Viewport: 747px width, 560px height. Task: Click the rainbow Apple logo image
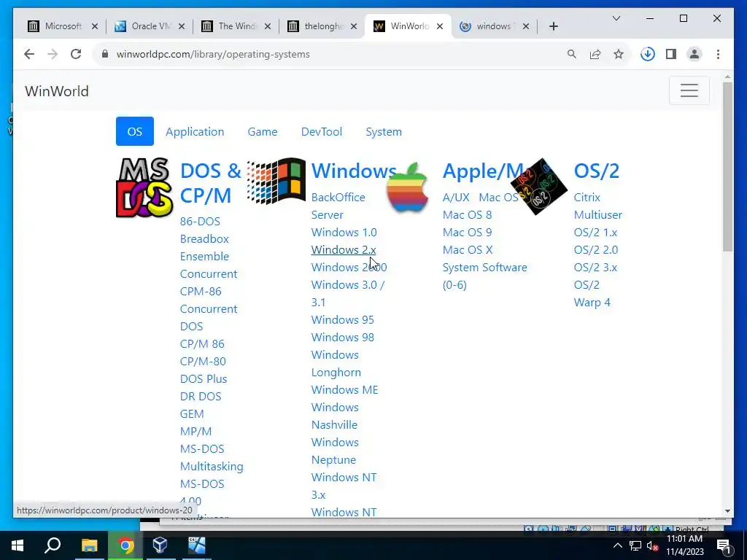(x=408, y=187)
